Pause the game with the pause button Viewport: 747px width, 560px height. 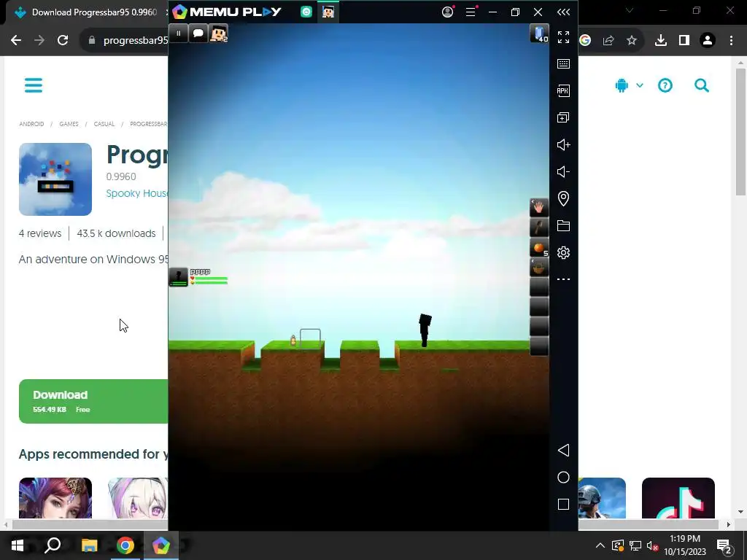click(x=178, y=34)
